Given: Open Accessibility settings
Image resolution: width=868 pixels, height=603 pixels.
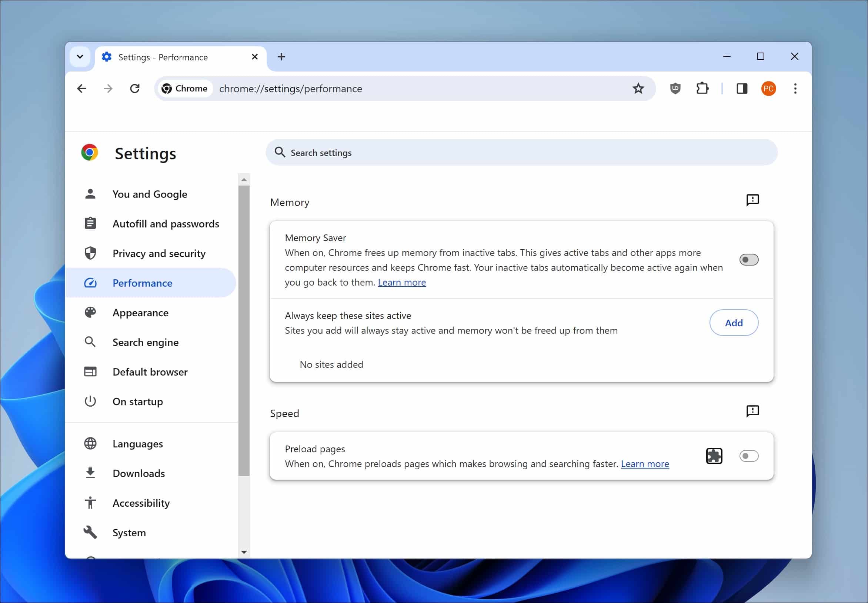Looking at the screenshot, I should (x=151, y=503).
